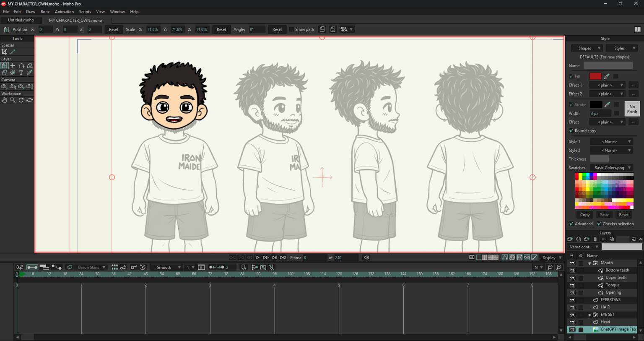
Task: Click the Reset button under the swatches
Action: coord(624,215)
